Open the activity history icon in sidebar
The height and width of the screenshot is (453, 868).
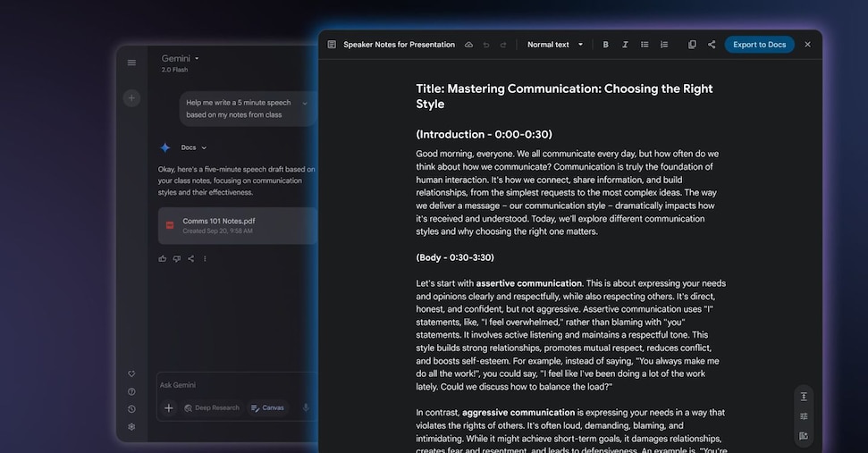(x=131, y=409)
